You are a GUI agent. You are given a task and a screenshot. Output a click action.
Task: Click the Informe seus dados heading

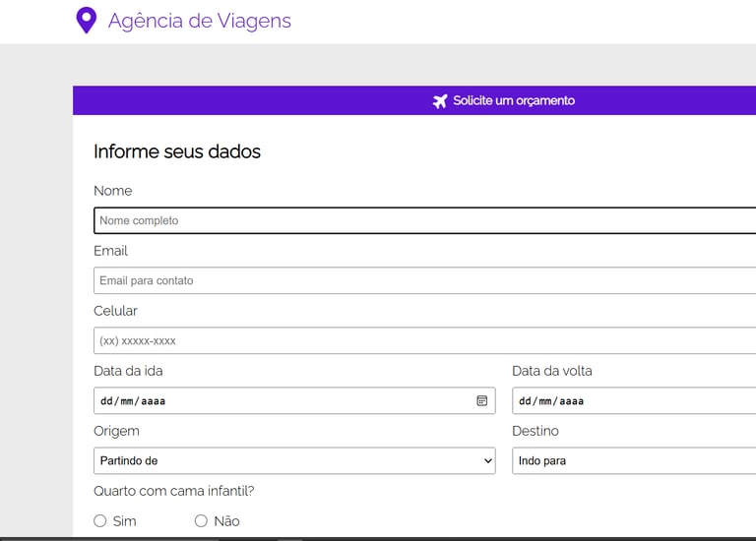click(x=177, y=151)
